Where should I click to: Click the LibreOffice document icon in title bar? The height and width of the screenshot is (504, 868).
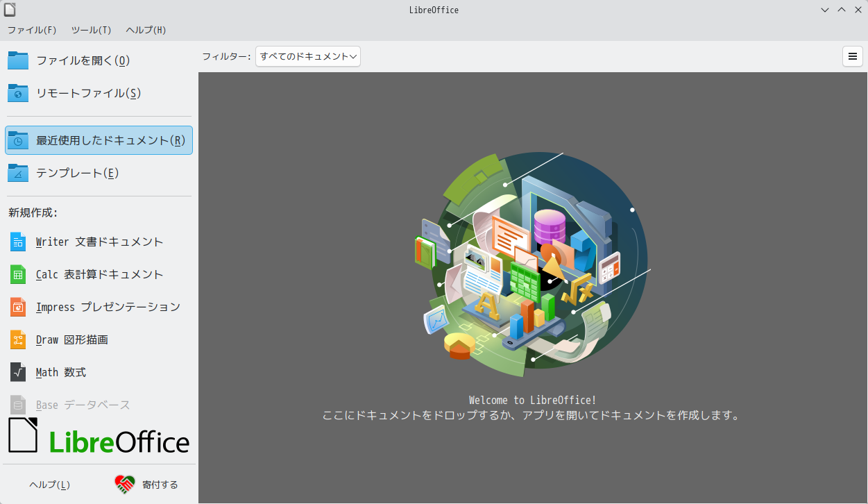point(10,10)
